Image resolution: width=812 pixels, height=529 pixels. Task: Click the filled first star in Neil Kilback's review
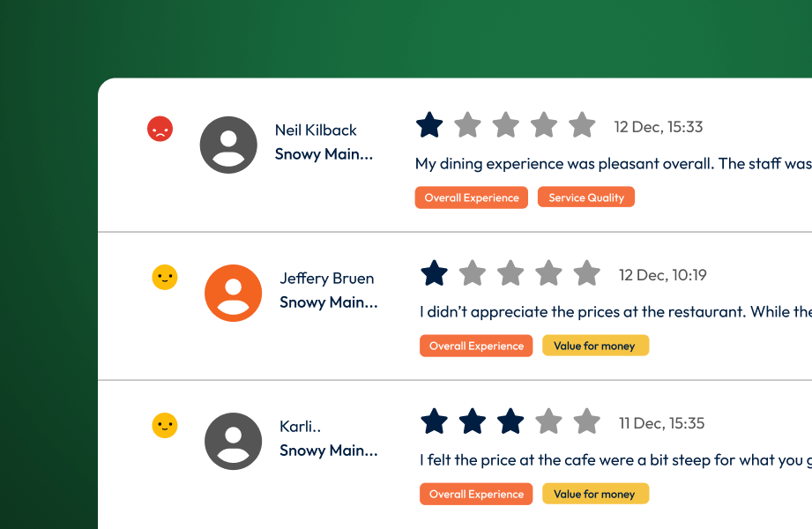pos(429,125)
